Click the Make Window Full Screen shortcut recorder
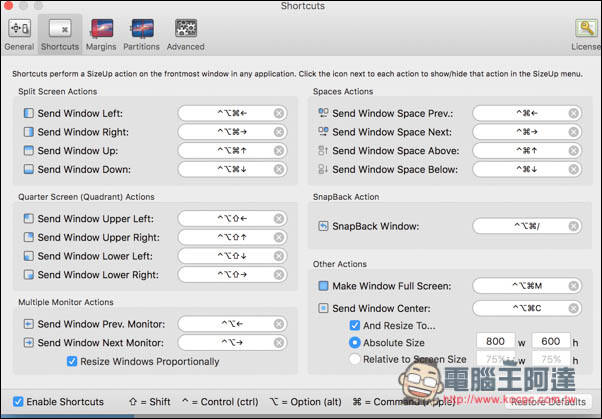This screenshot has height=419, width=602. click(x=527, y=286)
